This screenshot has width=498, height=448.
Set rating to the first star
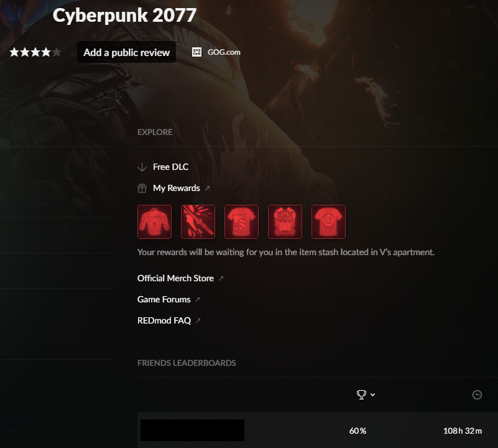click(x=14, y=52)
